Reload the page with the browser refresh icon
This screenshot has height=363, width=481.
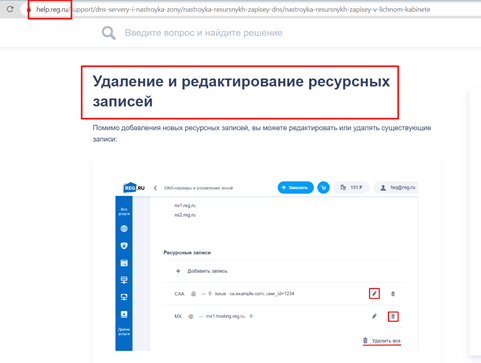10,9
